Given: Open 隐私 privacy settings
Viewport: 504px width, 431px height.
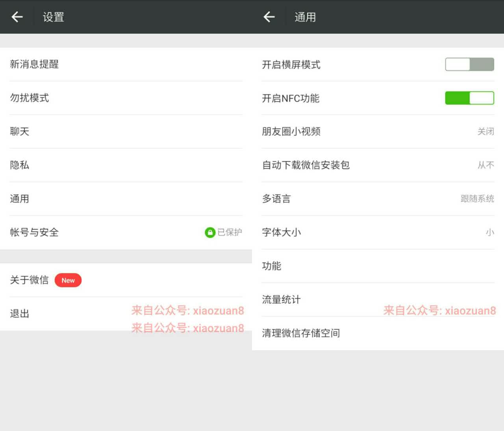Looking at the screenshot, I should point(125,165).
